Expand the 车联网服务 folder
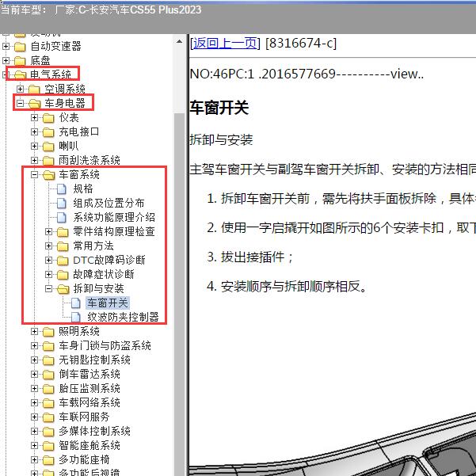Viewport: 476px width, 476px height. coord(34,417)
